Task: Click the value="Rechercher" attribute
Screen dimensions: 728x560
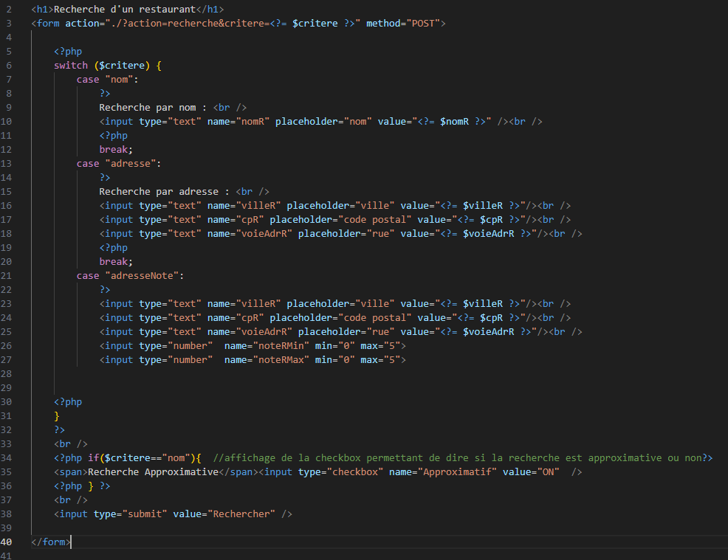Action: pos(224,514)
